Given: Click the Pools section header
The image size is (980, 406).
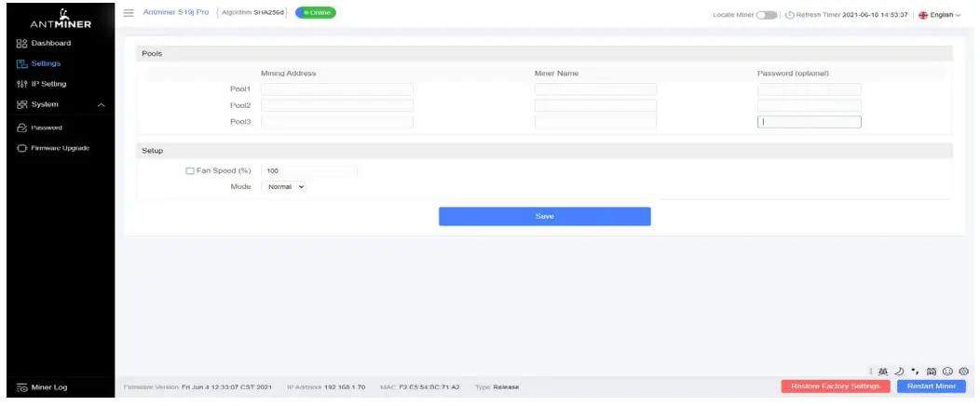Looking at the screenshot, I should [x=544, y=54].
